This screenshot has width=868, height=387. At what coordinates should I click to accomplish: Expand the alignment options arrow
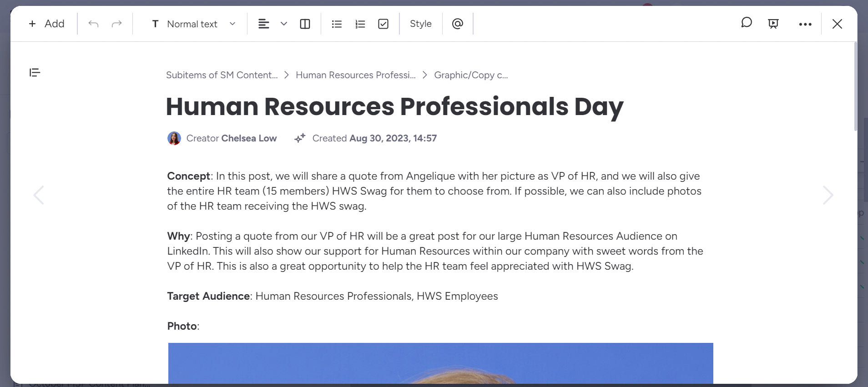tap(284, 24)
